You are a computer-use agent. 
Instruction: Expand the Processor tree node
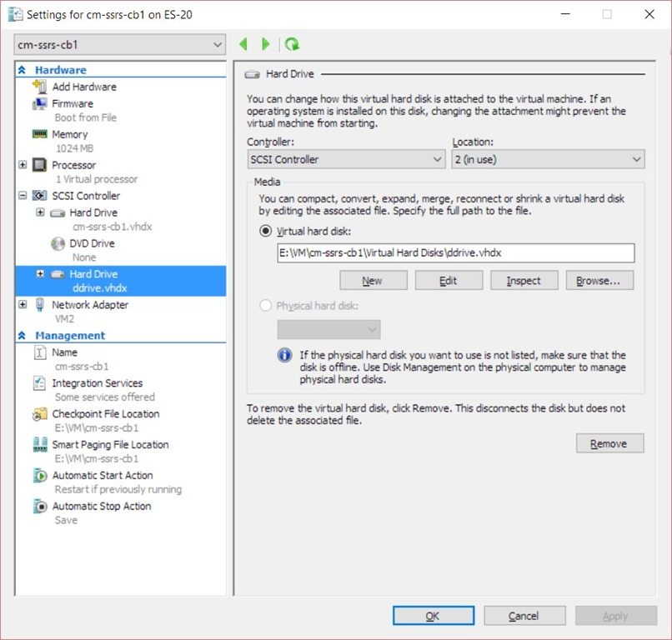[23, 165]
